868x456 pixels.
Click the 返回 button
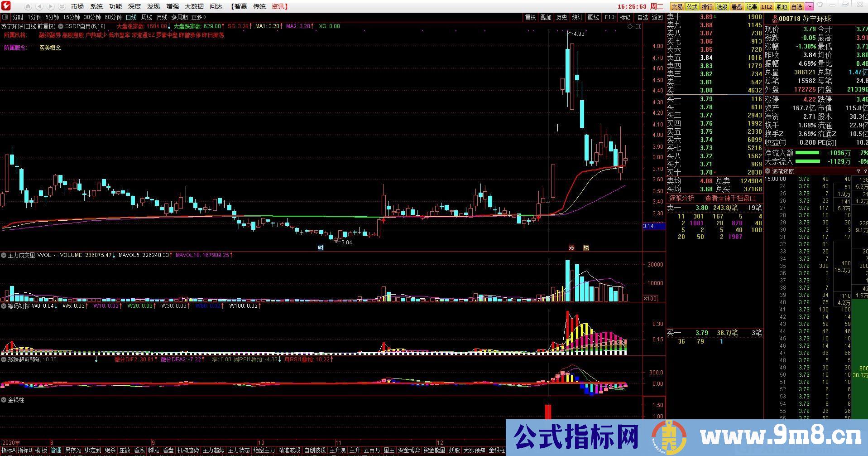click(x=657, y=17)
